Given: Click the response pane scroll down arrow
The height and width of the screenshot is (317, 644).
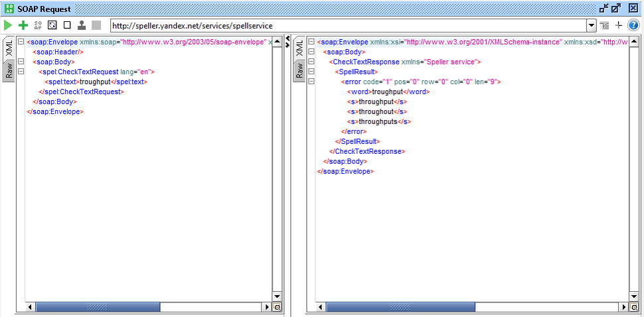Looking at the screenshot, I should tap(635, 297).
